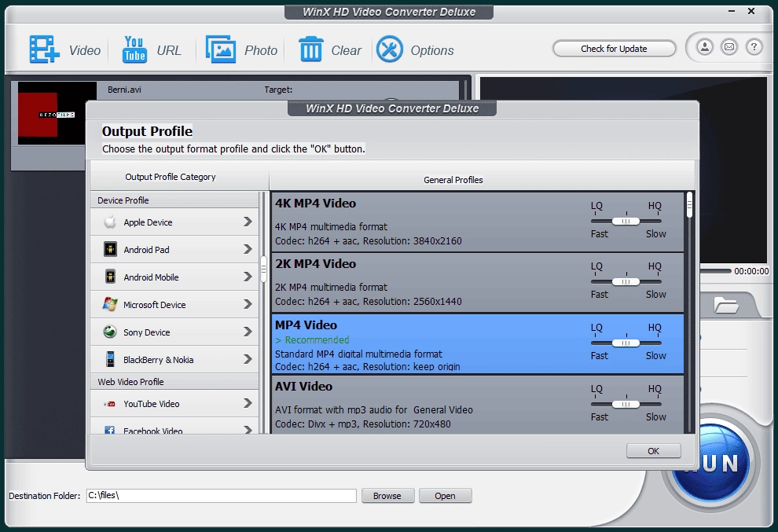
Task: Click the Output Profile Category header
Action: [x=171, y=177]
